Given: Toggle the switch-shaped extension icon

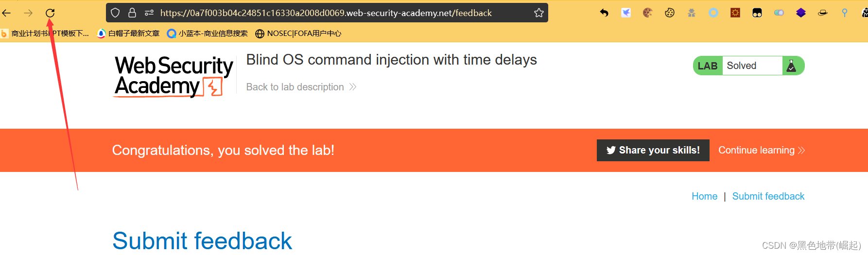Looking at the screenshot, I should pos(779,13).
